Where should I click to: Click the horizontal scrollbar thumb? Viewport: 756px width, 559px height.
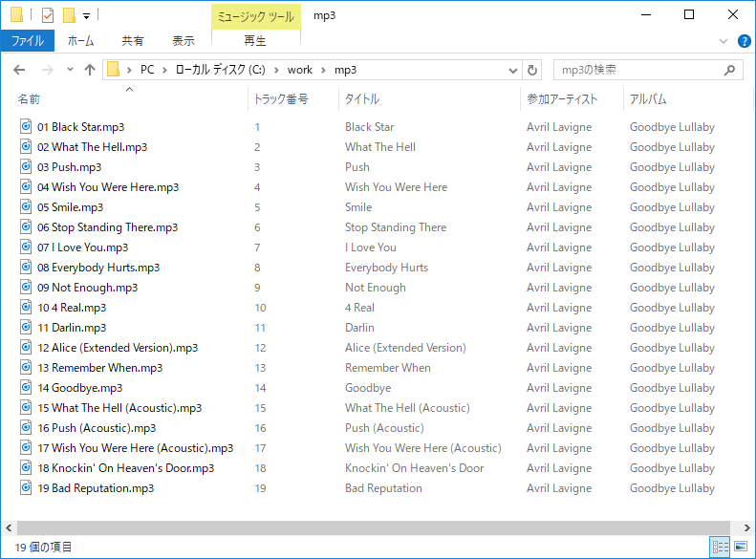click(374, 527)
